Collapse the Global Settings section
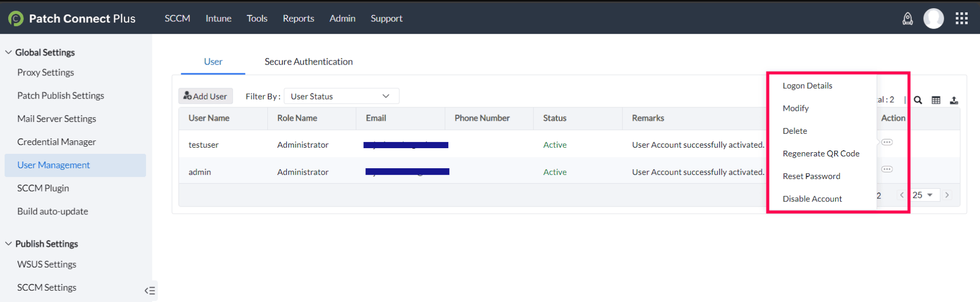 (x=9, y=52)
